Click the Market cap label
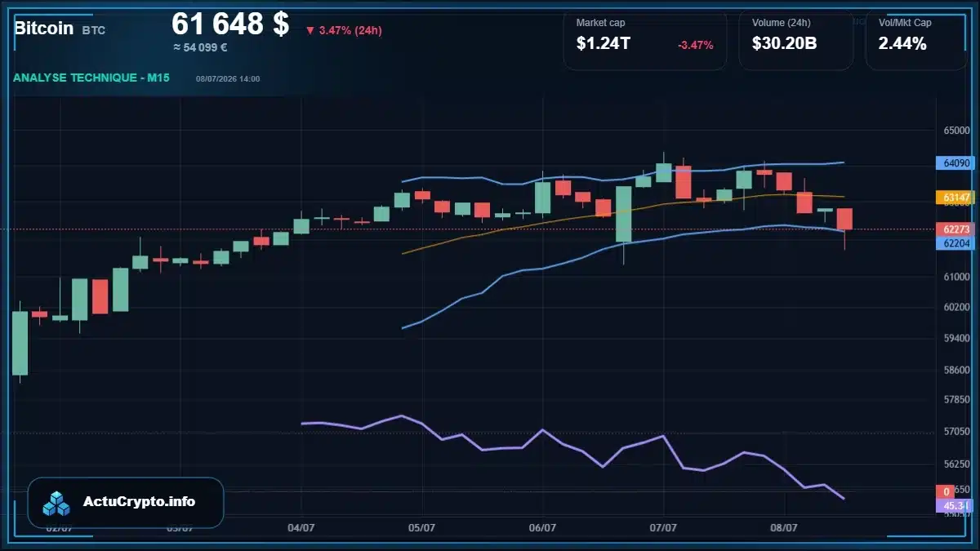Image resolution: width=980 pixels, height=551 pixels. click(x=601, y=23)
